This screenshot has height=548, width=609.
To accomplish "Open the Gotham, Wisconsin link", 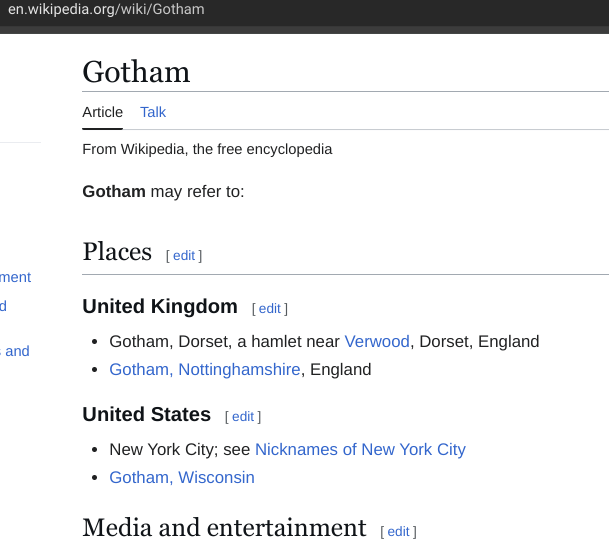I will [x=182, y=478].
